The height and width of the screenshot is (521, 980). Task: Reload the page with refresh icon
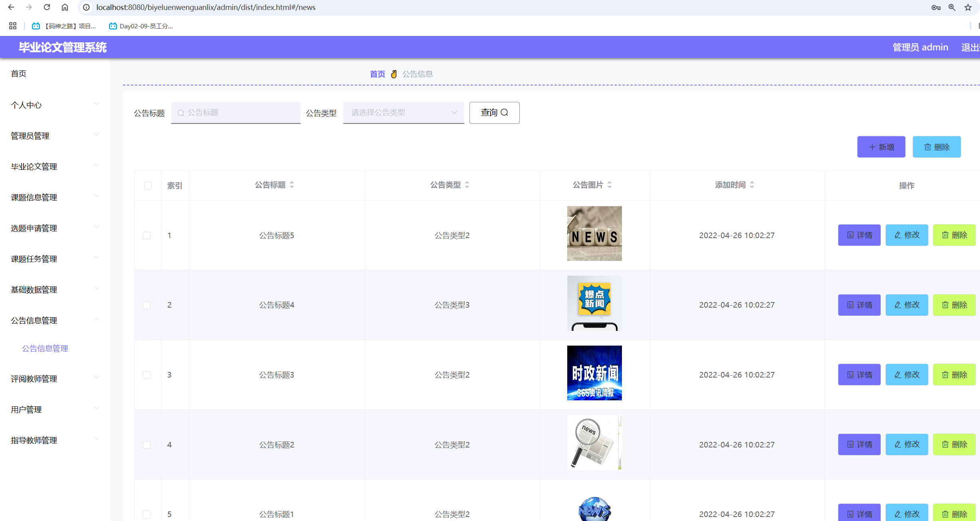[47, 7]
